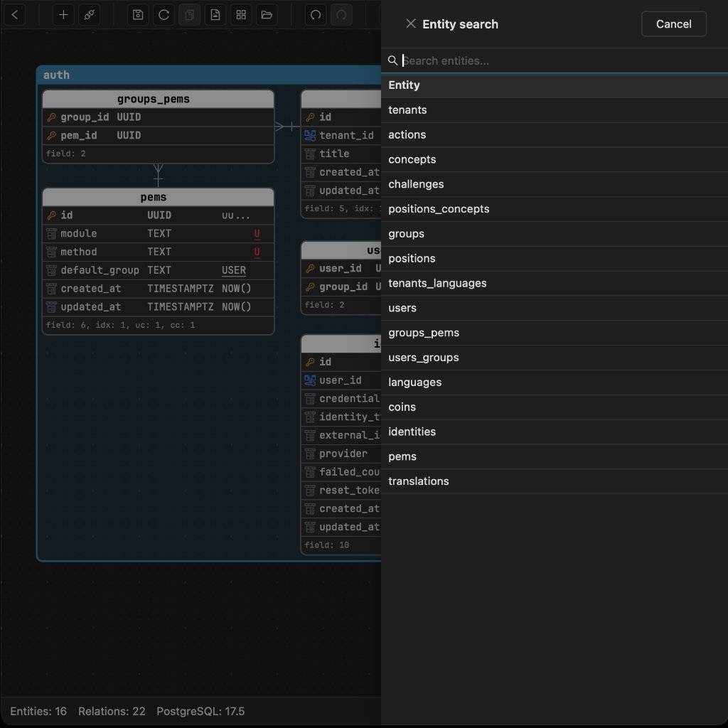The image size is (728, 728).
Task: Click the Relations: 22 status bar entry
Action: click(x=112, y=711)
